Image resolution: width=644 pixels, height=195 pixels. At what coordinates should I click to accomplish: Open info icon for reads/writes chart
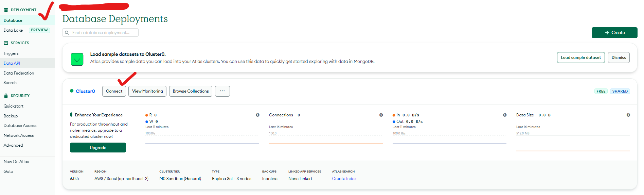click(257, 115)
